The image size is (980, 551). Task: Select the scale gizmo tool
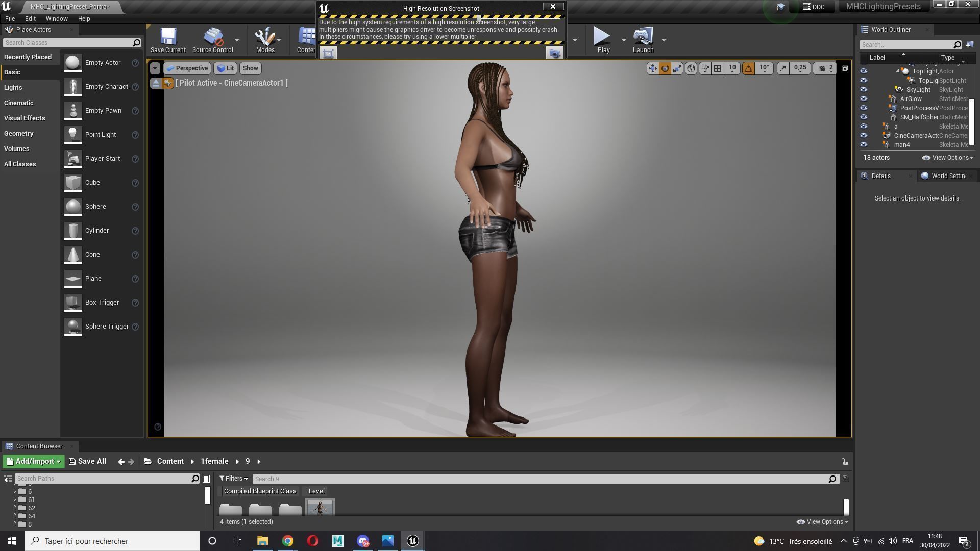pyautogui.click(x=677, y=68)
